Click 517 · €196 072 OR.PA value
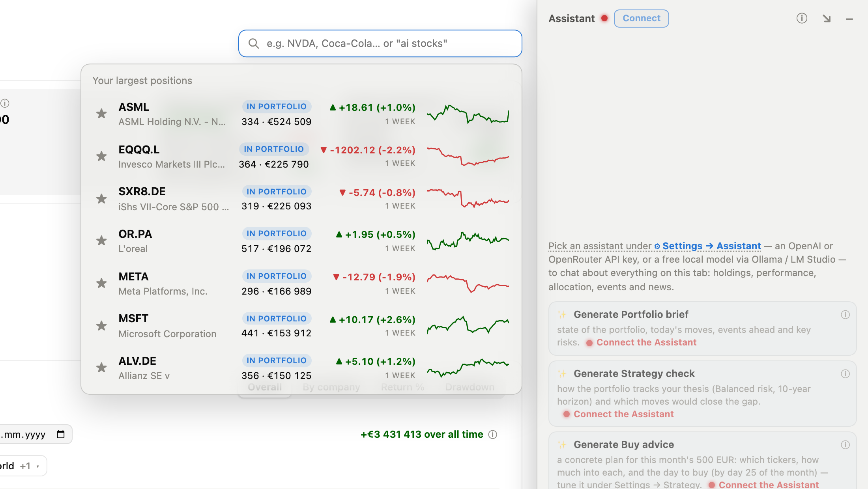This screenshot has height=489, width=868. 277,249
